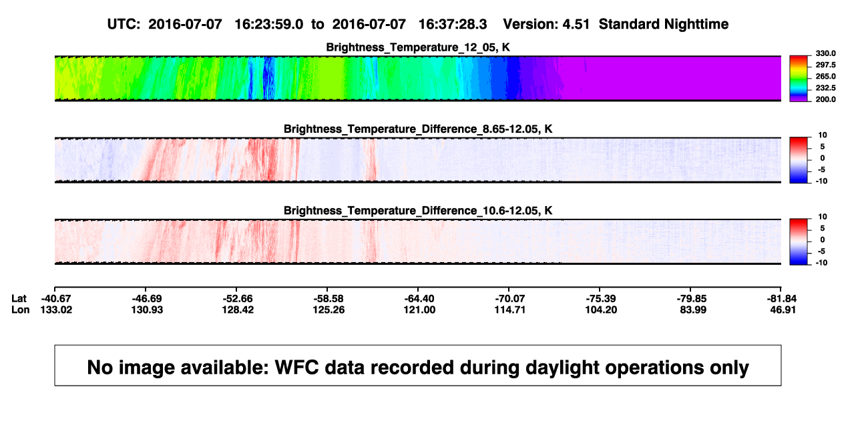This screenshot has height=445, width=868.
Task: Click the start time 16:23:59.0 in header
Action: [x=268, y=24]
